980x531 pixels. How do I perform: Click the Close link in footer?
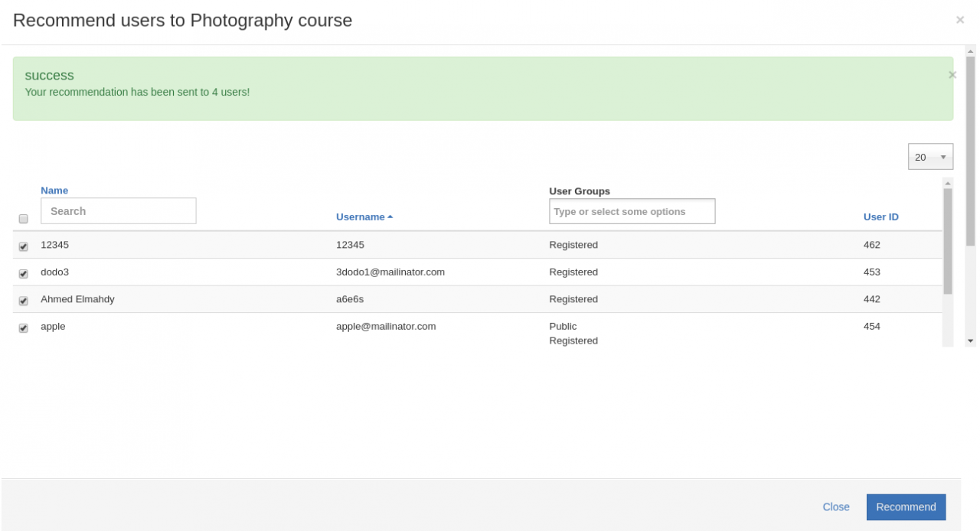(x=835, y=507)
